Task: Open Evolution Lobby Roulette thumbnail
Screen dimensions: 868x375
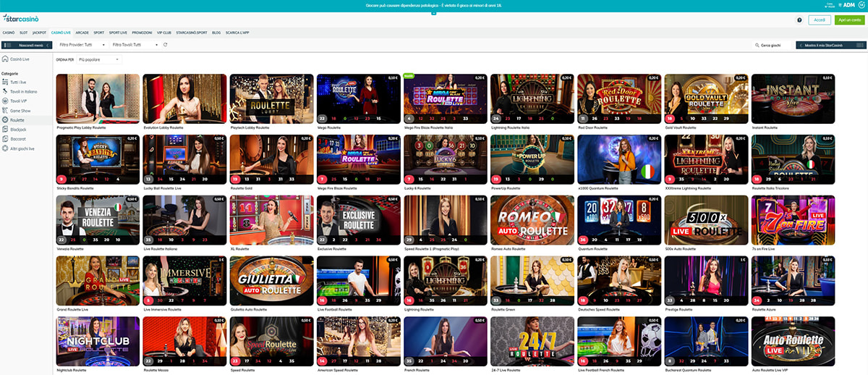Action: click(185, 98)
